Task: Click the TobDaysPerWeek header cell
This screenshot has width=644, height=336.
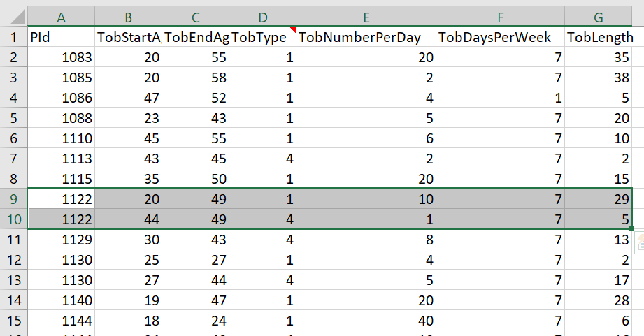Action: pos(500,38)
